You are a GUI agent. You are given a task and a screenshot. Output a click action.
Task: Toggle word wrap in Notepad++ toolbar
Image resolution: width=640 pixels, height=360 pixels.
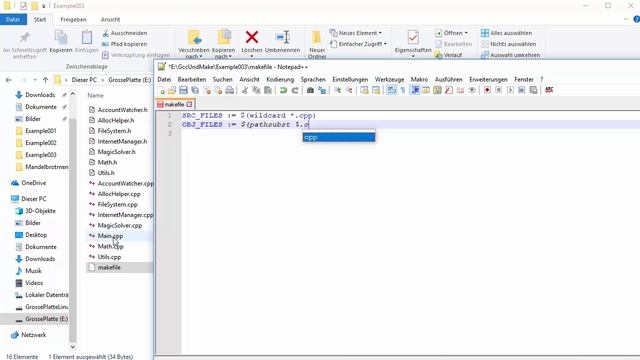click(x=391, y=90)
